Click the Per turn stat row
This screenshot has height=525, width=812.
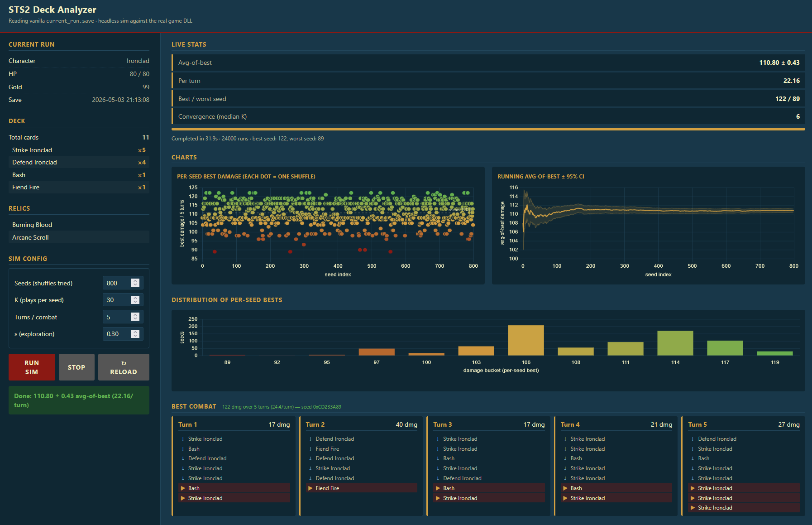click(x=488, y=81)
